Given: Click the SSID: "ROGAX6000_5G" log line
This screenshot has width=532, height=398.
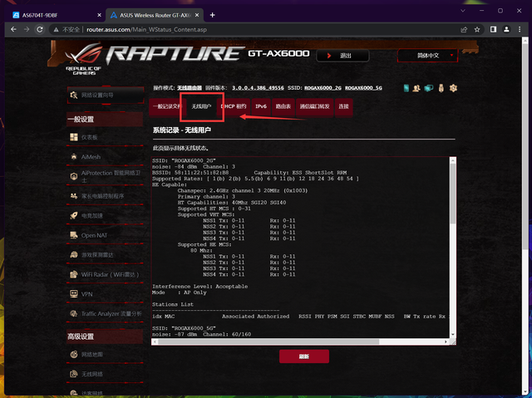Looking at the screenshot, I should (x=184, y=328).
